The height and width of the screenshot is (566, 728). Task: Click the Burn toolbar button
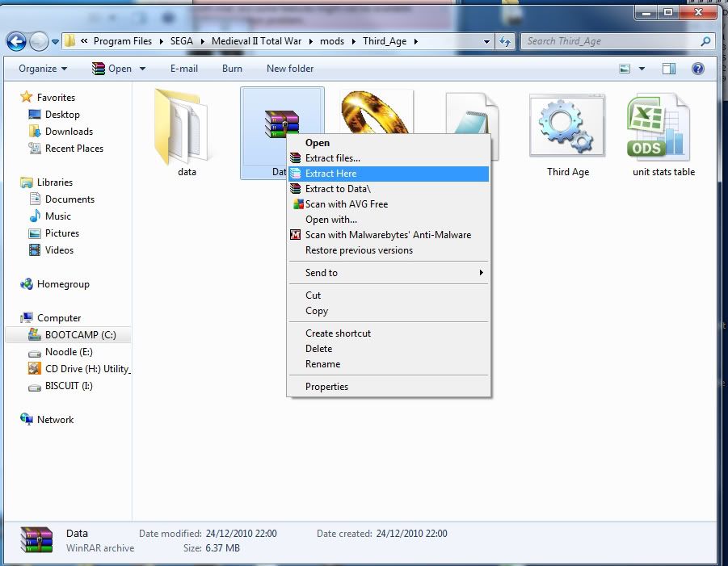point(232,69)
